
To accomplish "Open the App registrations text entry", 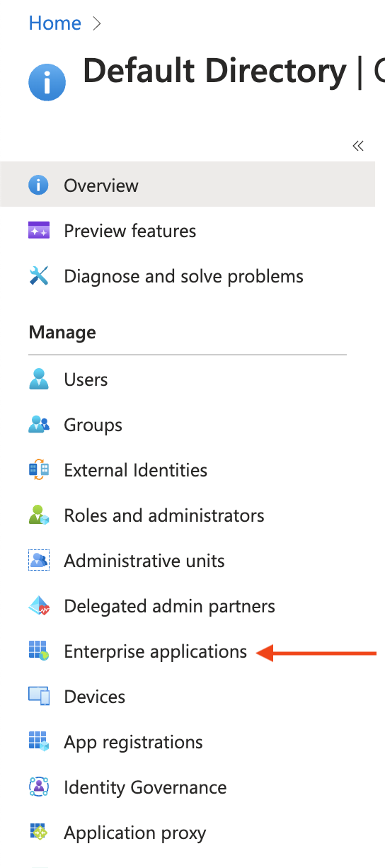I will (134, 742).
